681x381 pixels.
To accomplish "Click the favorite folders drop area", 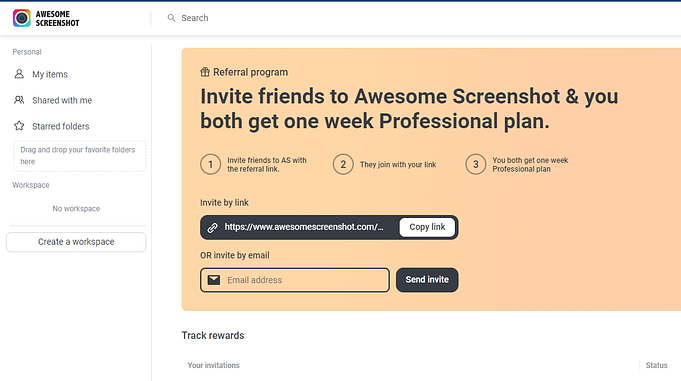I will [x=79, y=156].
